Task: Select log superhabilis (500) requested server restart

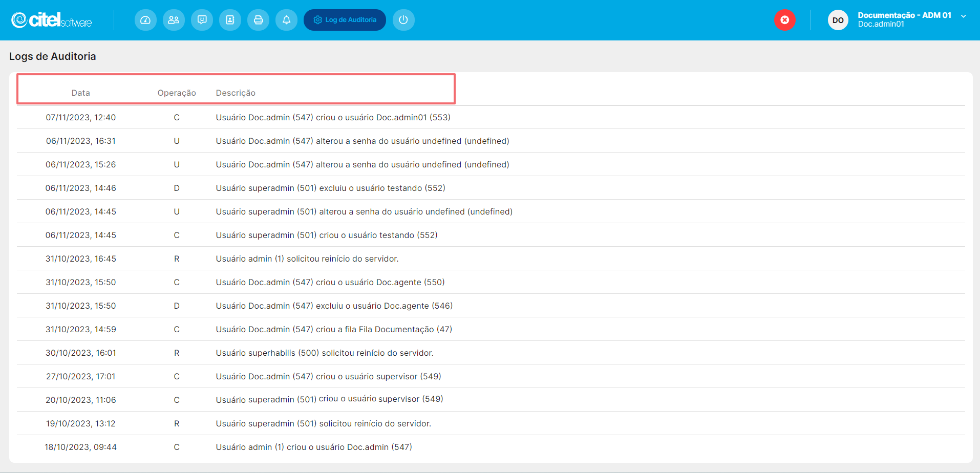Action: [x=325, y=353]
